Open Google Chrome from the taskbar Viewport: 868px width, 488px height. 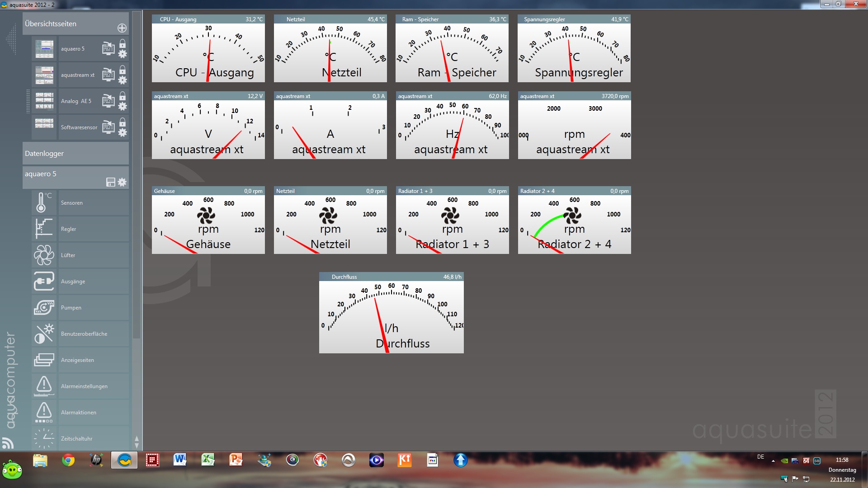[68, 460]
